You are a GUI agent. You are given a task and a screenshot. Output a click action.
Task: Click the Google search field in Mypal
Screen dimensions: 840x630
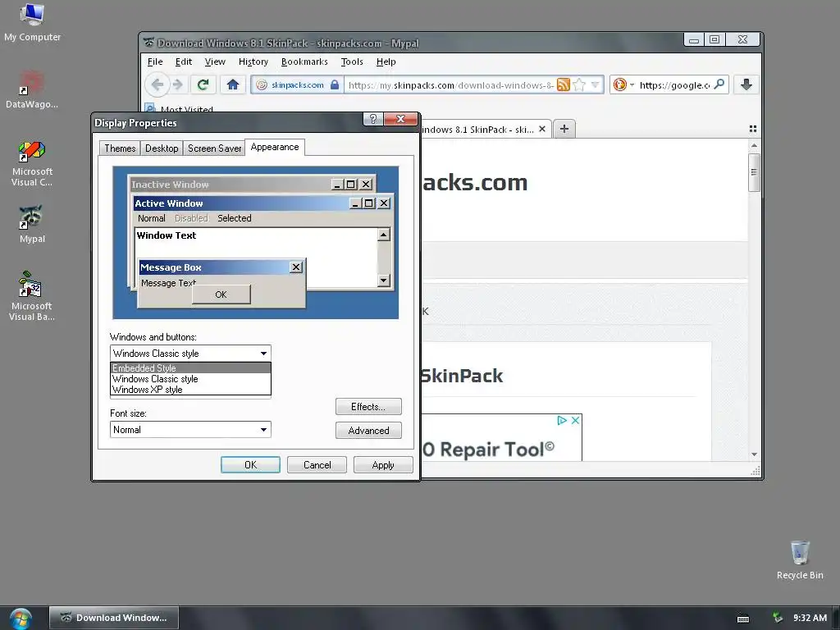pyautogui.click(x=674, y=84)
